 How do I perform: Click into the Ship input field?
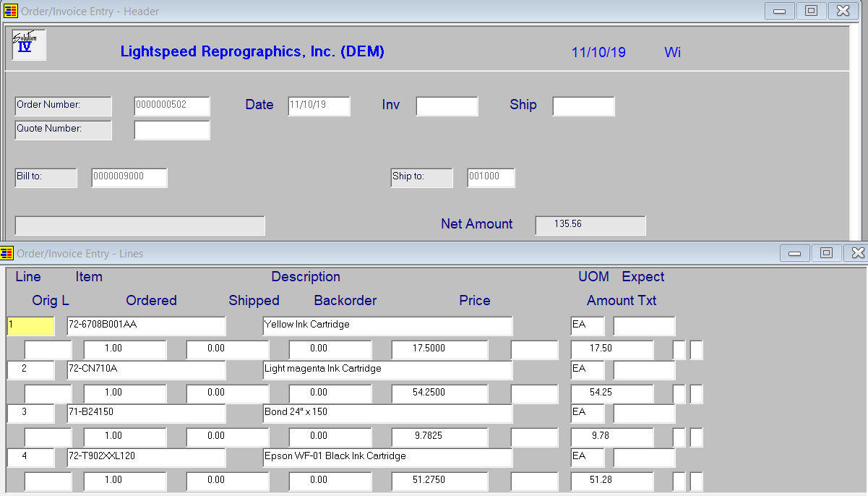point(583,106)
